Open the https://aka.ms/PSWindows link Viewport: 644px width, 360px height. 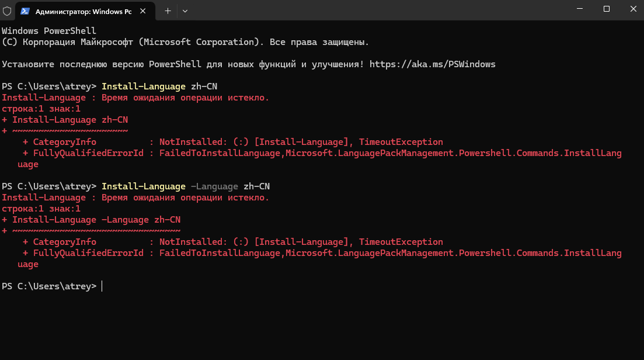pyautogui.click(x=433, y=64)
